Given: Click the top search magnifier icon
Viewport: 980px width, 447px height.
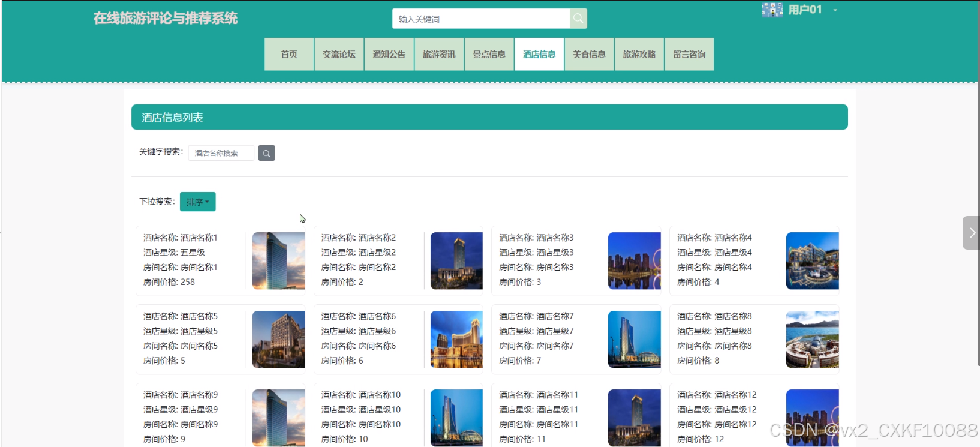Looking at the screenshot, I should click(x=578, y=19).
